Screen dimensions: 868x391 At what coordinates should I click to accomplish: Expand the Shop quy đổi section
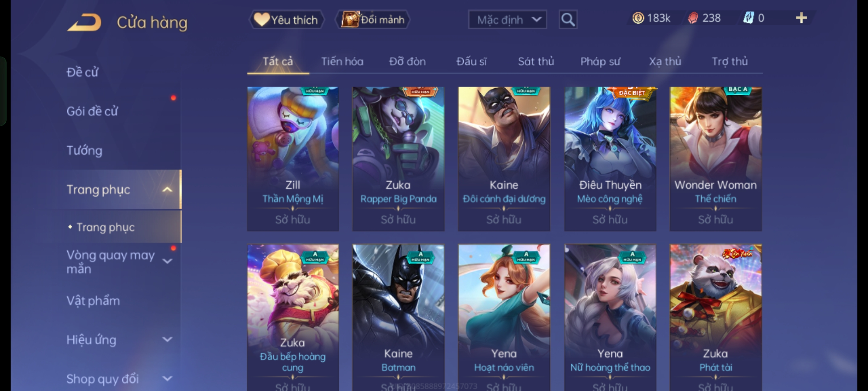click(x=167, y=379)
